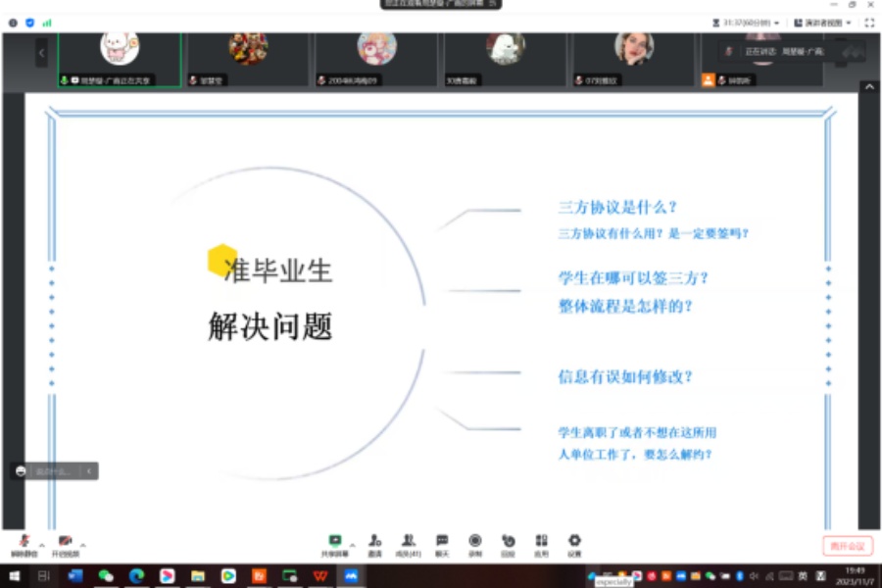Open meeting settings via the 设置 icon

[575, 540]
